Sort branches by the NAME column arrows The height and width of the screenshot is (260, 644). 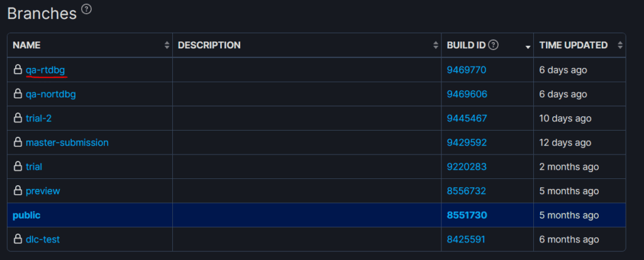167,45
